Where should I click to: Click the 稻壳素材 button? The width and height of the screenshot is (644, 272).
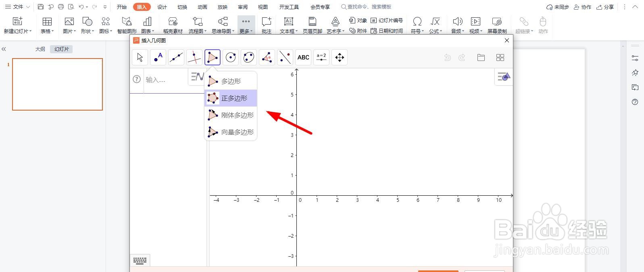point(173,25)
